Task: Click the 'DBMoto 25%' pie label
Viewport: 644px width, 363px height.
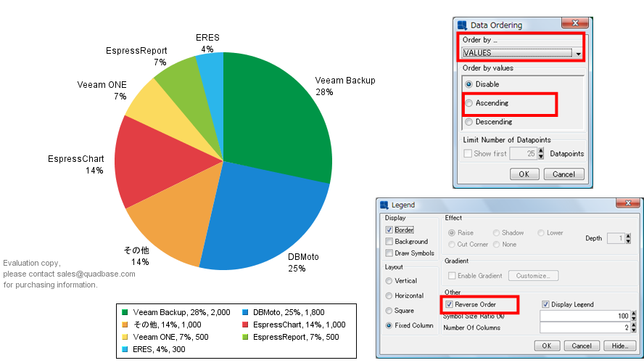Action: 303,262
